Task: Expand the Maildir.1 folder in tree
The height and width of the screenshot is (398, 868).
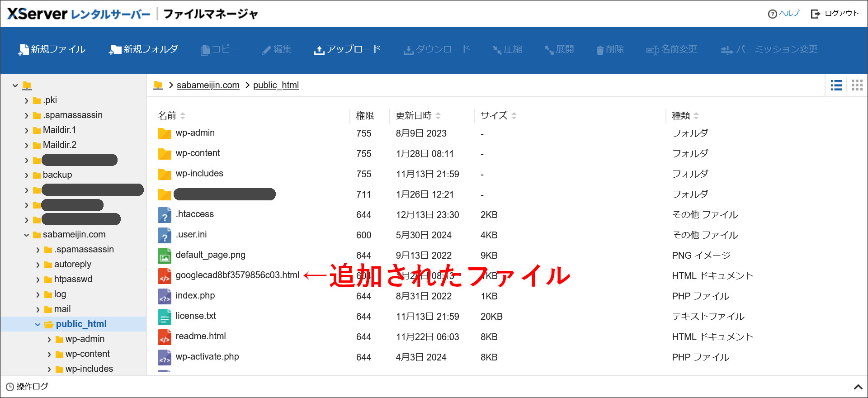Action: tap(26, 130)
